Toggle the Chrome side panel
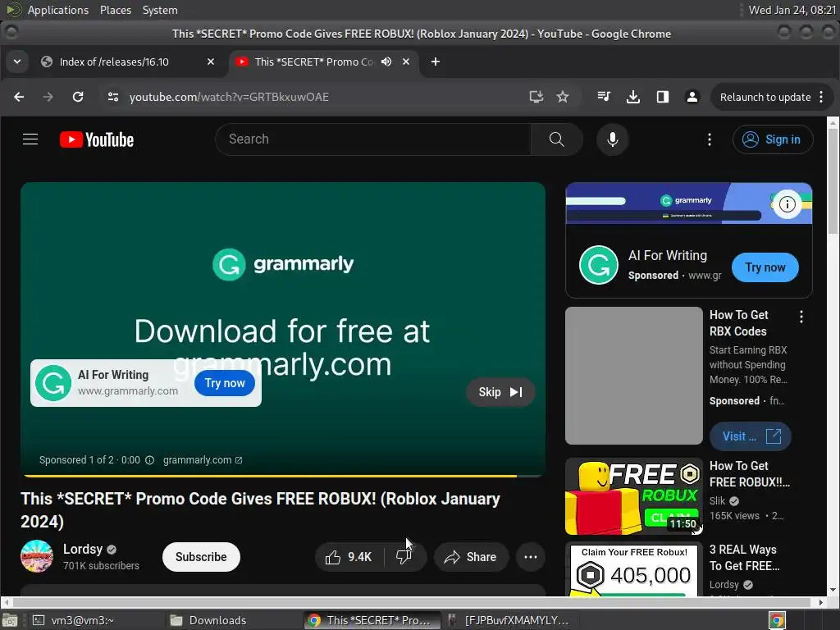The width and height of the screenshot is (840, 630). pos(663,97)
